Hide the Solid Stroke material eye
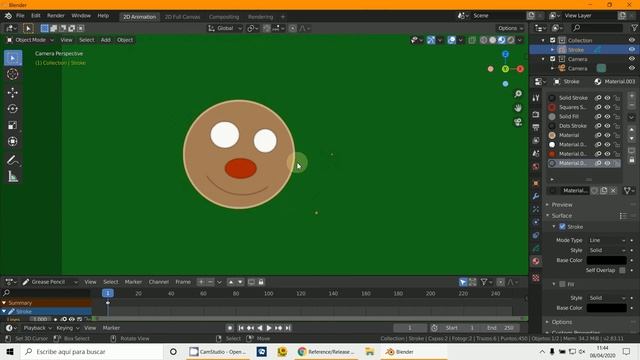This screenshot has width=640, height=360. click(x=607, y=98)
